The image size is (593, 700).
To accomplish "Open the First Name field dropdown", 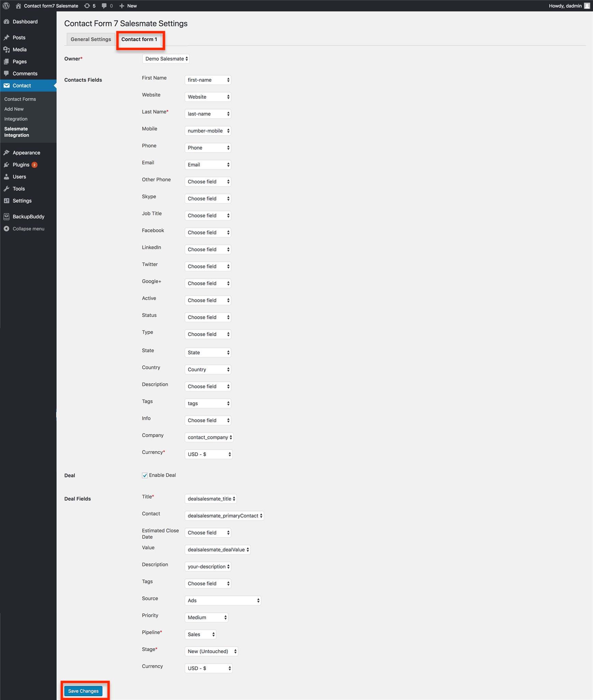I will pyautogui.click(x=208, y=80).
